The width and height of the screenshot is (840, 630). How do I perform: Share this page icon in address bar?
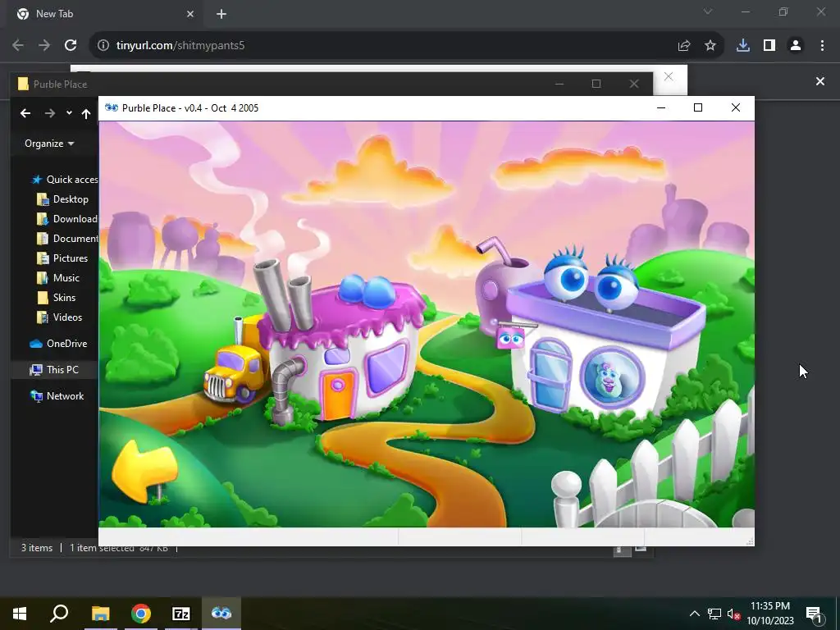click(x=684, y=46)
